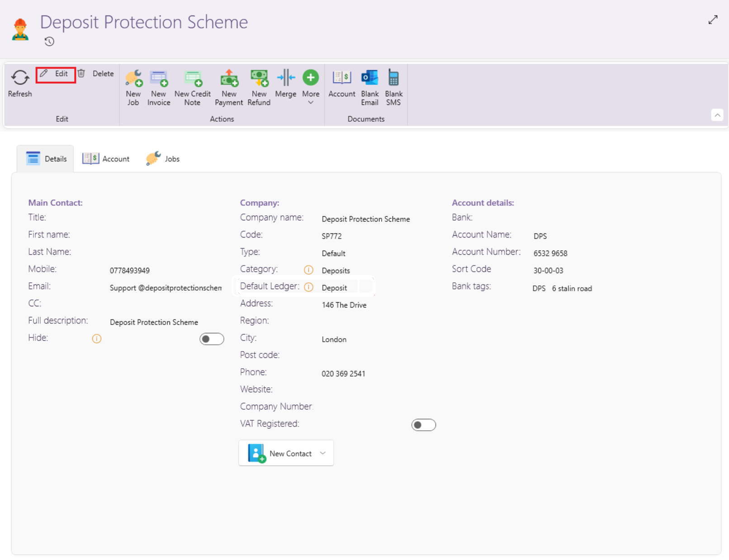Click the City value London
The height and width of the screenshot is (560, 729).
tap(334, 339)
